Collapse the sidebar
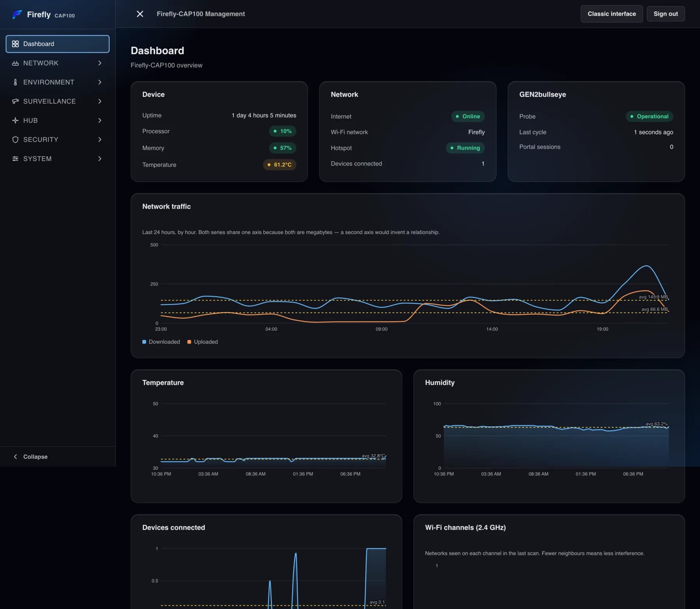The width and height of the screenshot is (700, 609). pos(58,457)
